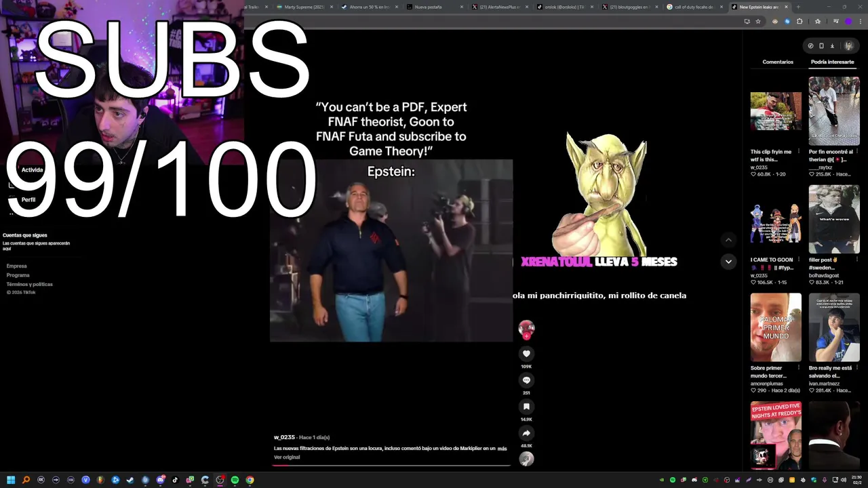Share the video with the arrow icon
Image resolution: width=868 pixels, height=488 pixels.
click(x=526, y=433)
